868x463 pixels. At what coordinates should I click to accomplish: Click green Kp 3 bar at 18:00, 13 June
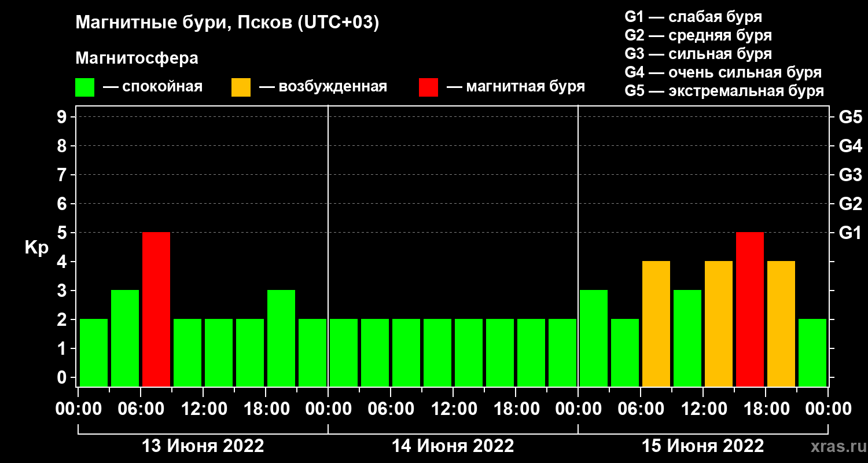point(281,338)
